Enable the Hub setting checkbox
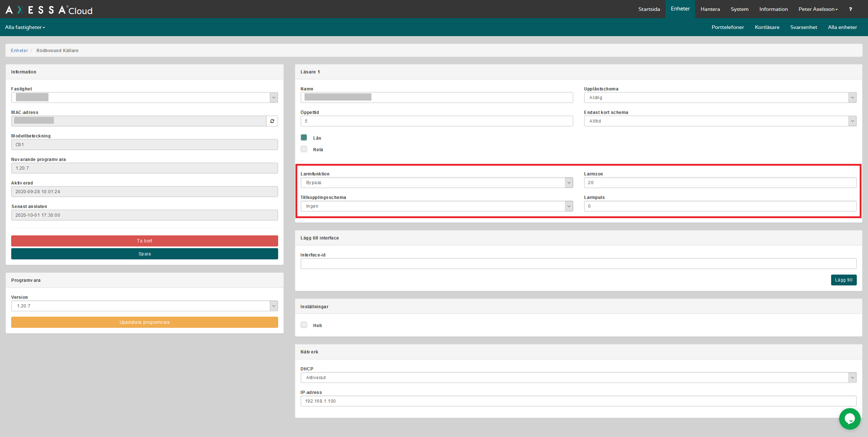The width and height of the screenshot is (868, 437). (x=304, y=325)
